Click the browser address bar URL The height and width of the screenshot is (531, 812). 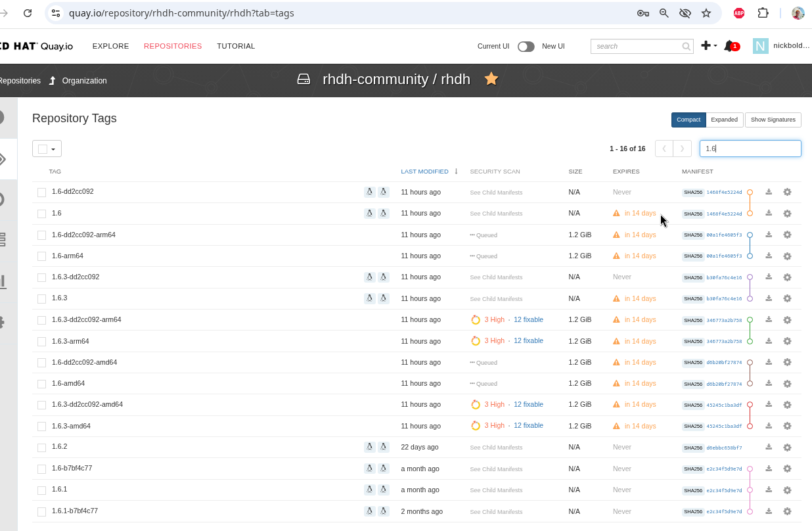181,13
